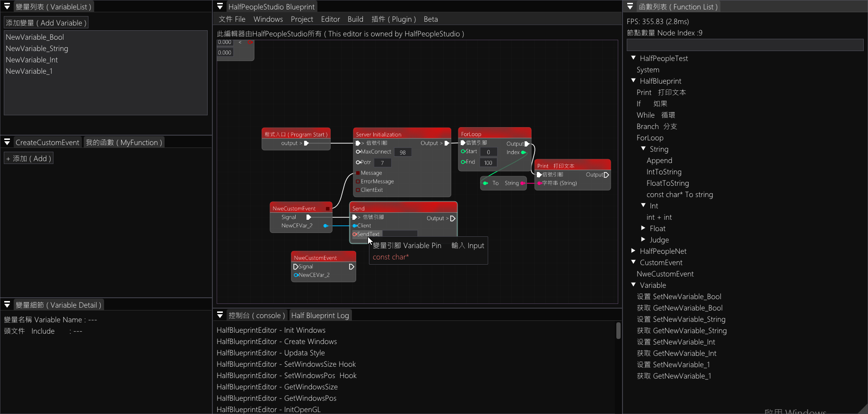Open the 文件 File menu
Screen dimensions: 868x414
coord(232,19)
